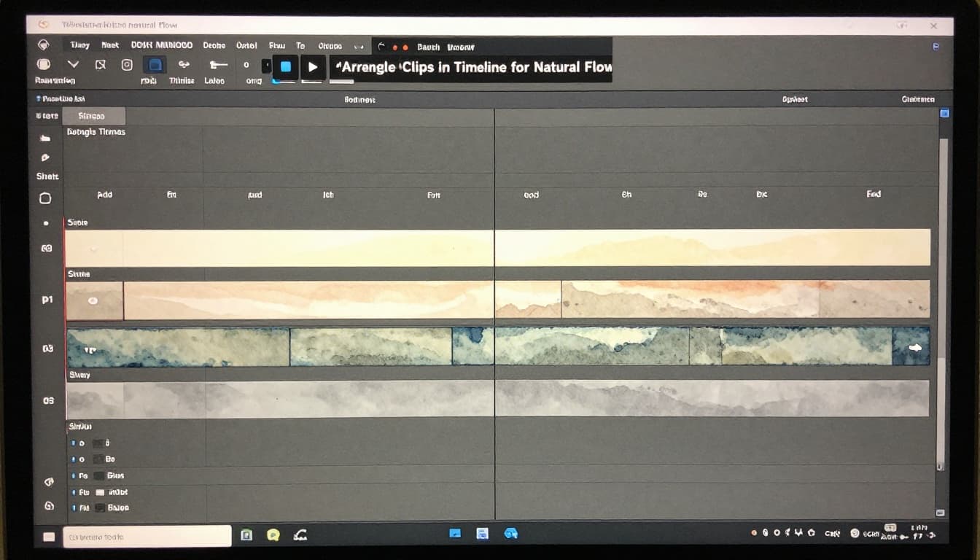Open the crop tool in the toolbar
980x560 pixels.
[x=101, y=65]
